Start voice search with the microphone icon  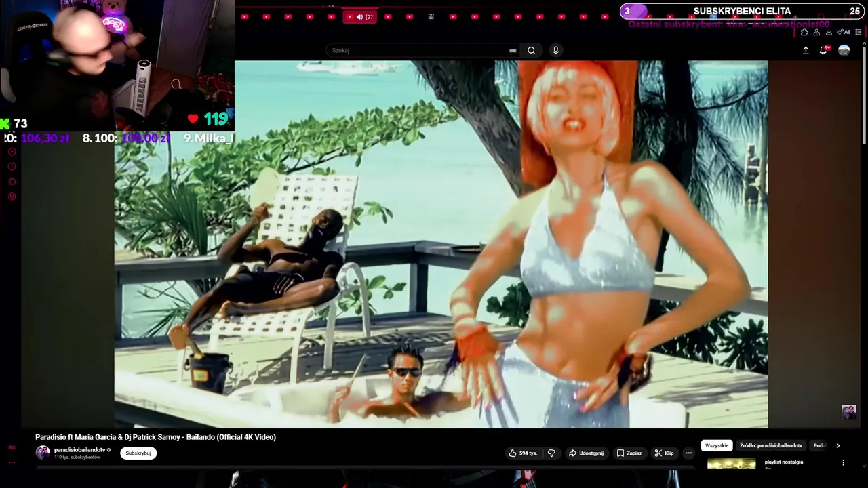pyautogui.click(x=555, y=50)
